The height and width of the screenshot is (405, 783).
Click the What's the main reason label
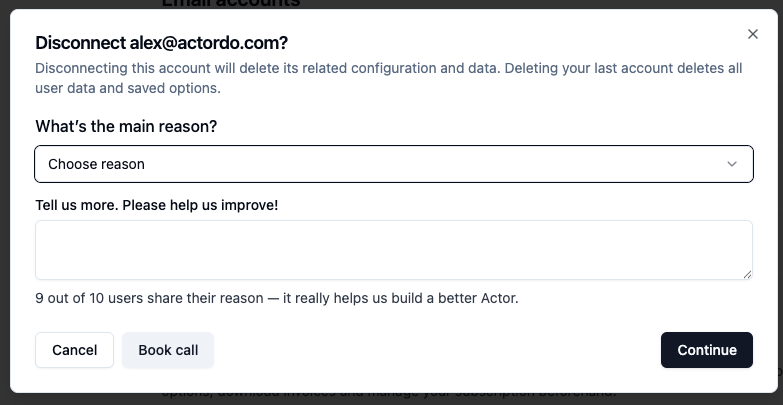click(x=126, y=126)
